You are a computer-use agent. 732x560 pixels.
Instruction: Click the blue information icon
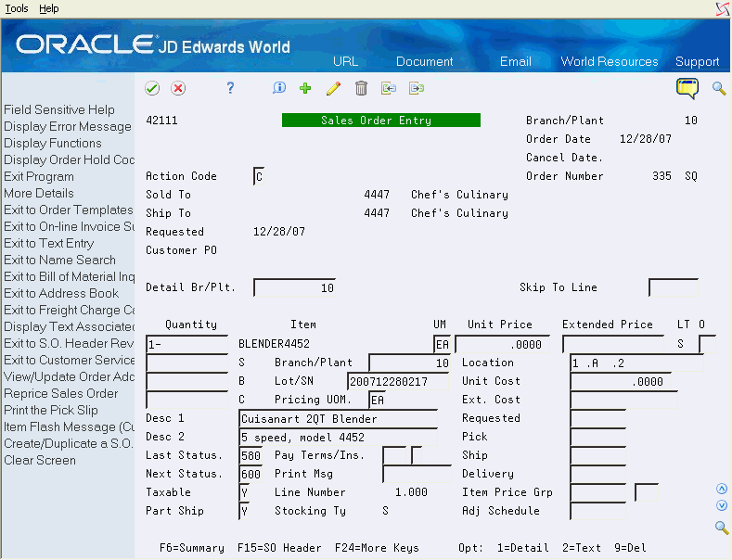point(279,88)
